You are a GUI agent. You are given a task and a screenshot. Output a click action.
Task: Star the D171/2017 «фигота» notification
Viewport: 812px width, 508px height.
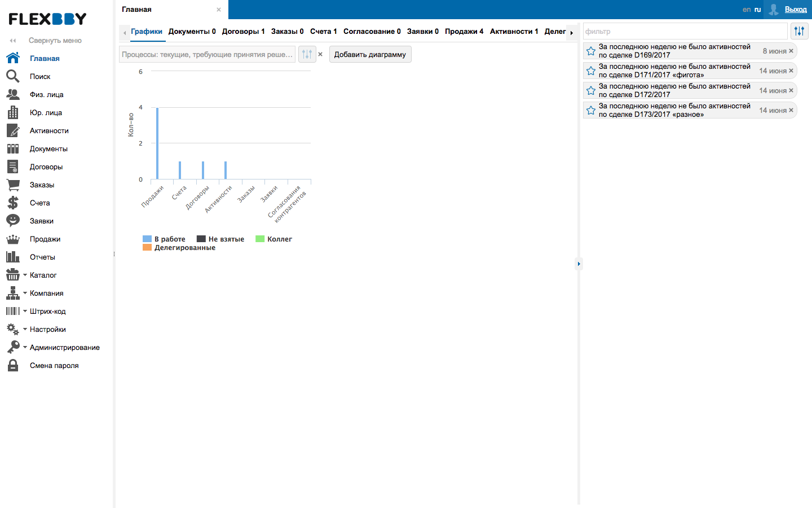tap(590, 71)
